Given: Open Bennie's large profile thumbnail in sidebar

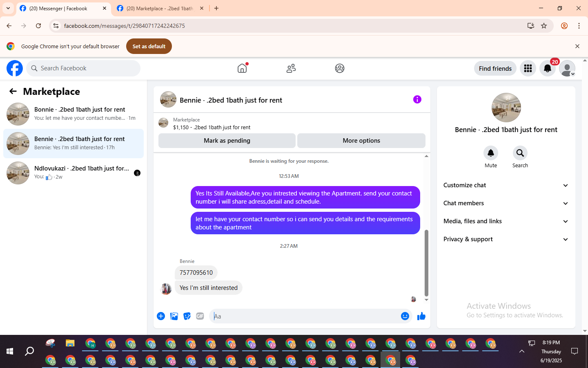Looking at the screenshot, I should (x=506, y=108).
